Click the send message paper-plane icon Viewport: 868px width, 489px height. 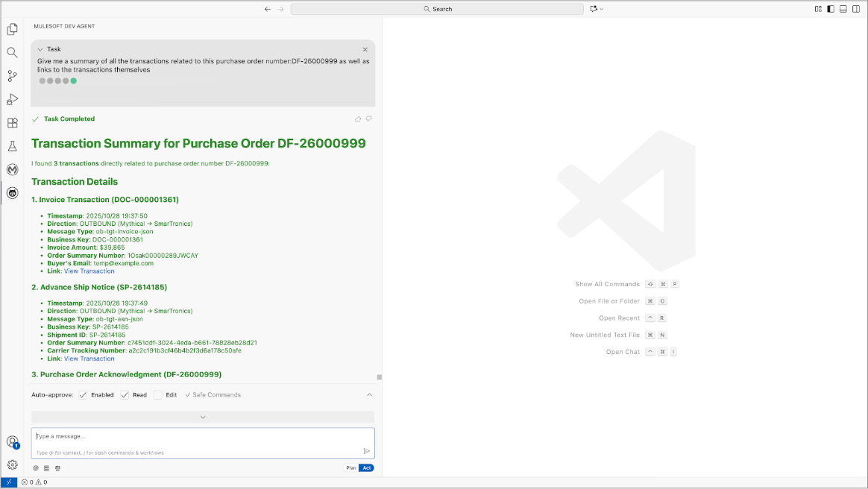(x=366, y=451)
